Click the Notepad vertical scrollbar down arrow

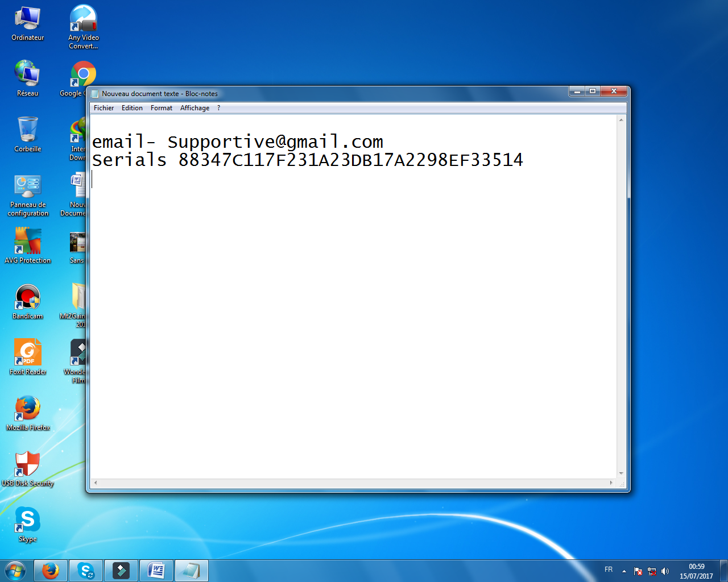tap(621, 473)
